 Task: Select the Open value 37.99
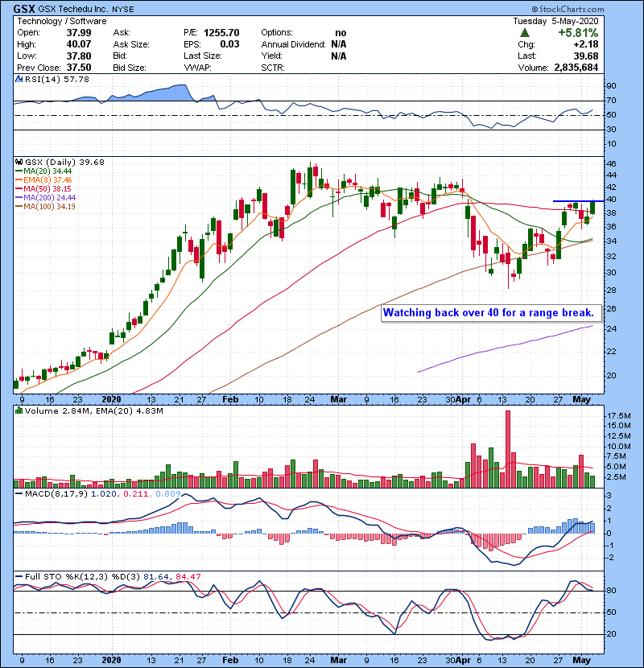[x=79, y=33]
